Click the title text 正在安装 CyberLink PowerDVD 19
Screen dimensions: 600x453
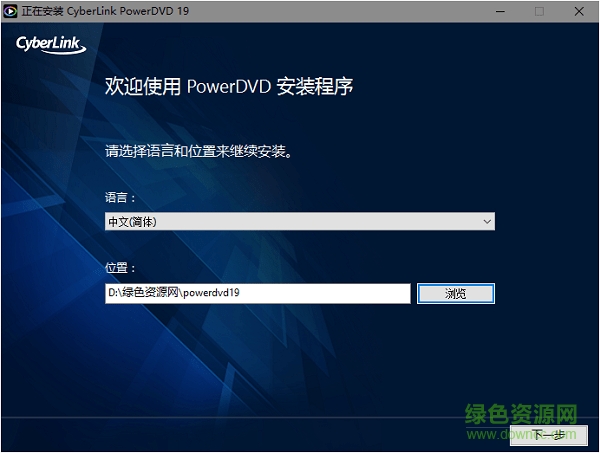coord(105,11)
